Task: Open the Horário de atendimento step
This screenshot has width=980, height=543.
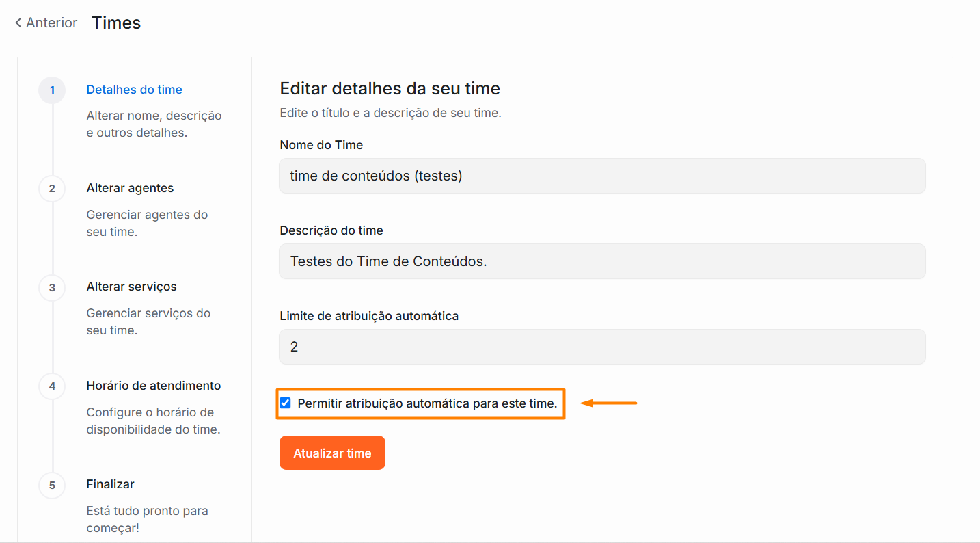Action: [x=154, y=386]
